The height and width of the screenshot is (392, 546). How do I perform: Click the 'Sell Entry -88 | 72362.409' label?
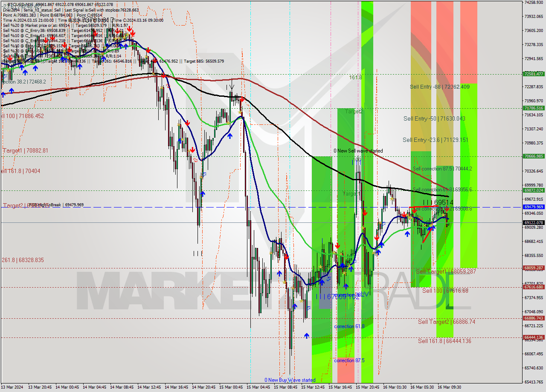click(x=440, y=87)
